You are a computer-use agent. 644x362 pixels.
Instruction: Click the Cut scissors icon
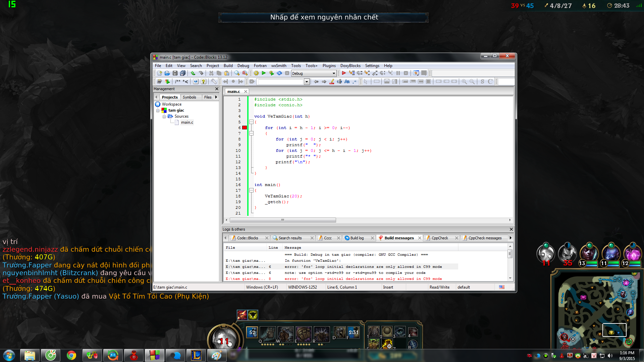coord(211,73)
